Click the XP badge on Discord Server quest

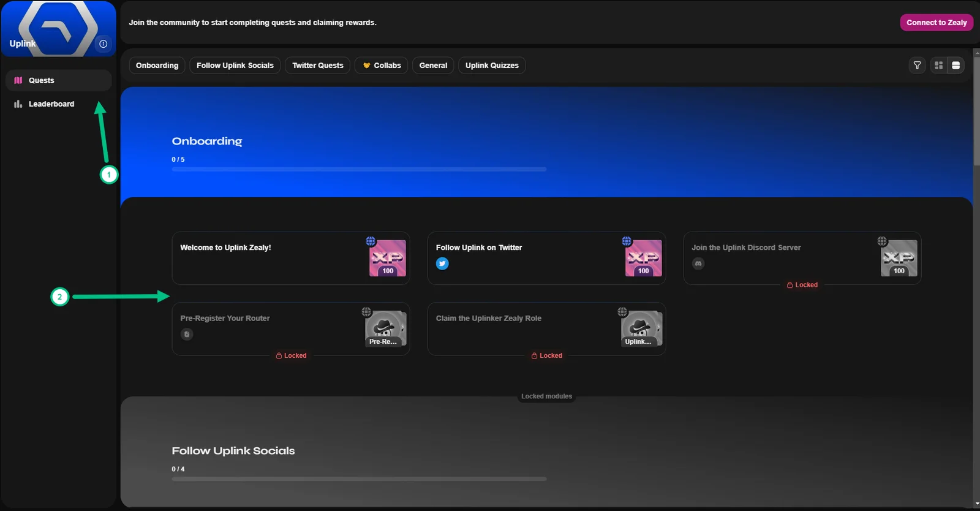point(899,258)
